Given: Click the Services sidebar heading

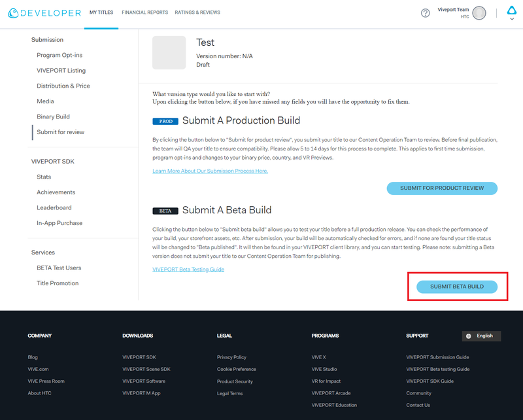Looking at the screenshot, I should click(x=43, y=253).
